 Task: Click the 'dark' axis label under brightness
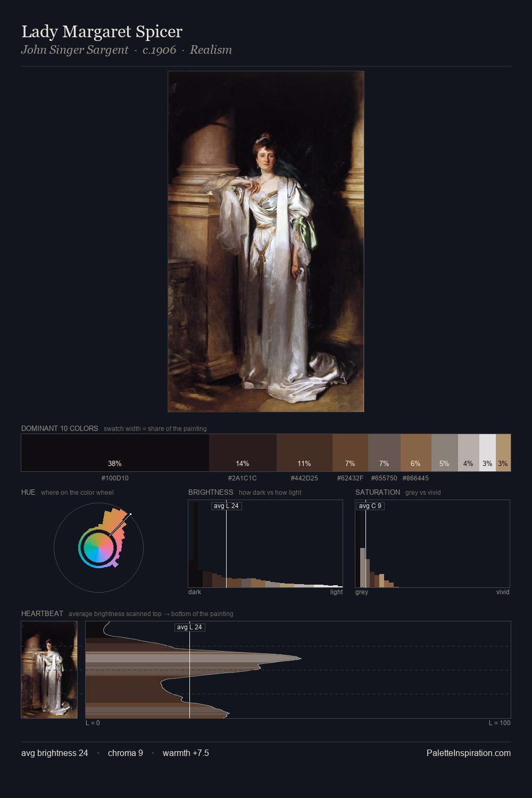(x=195, y=592)
